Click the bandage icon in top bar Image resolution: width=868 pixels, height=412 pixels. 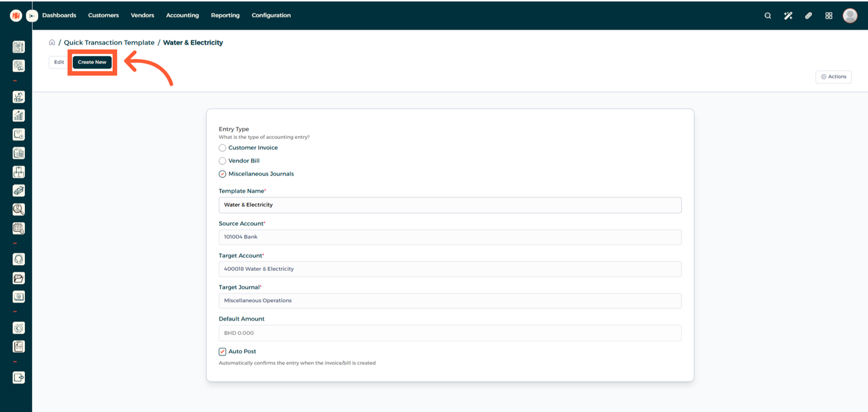coord(808,16)
